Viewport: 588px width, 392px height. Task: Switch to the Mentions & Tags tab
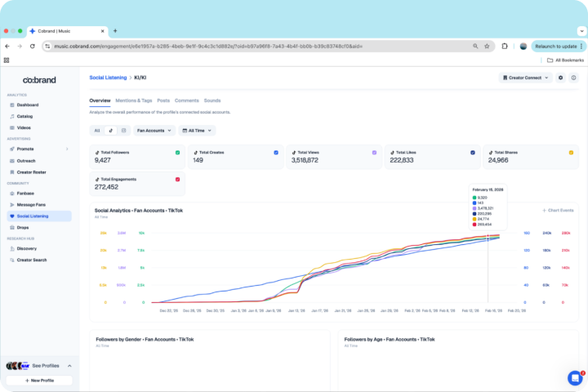tap(133, 100)
